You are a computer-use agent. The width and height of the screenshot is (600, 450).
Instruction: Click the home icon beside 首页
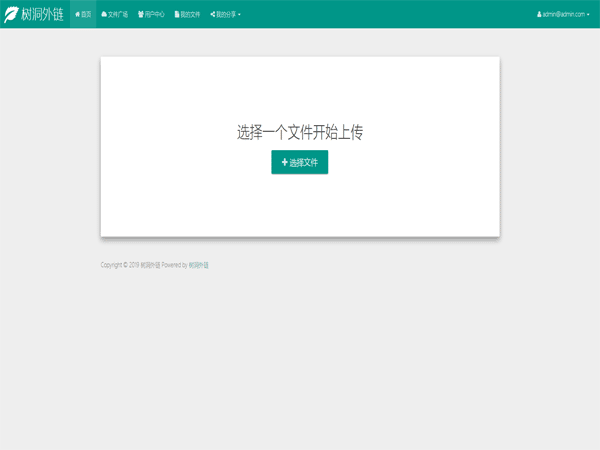click(x=77, y=14)
